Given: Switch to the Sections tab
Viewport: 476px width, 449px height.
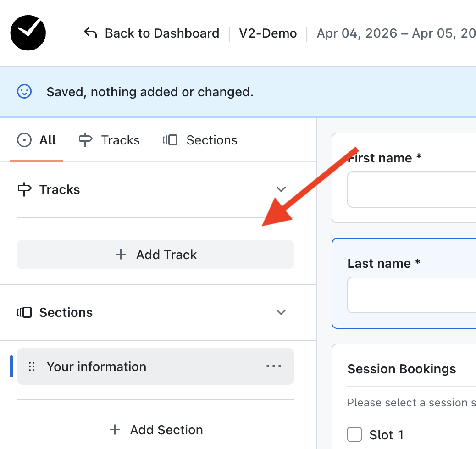Looking at the screenshot, I should 200,140.
